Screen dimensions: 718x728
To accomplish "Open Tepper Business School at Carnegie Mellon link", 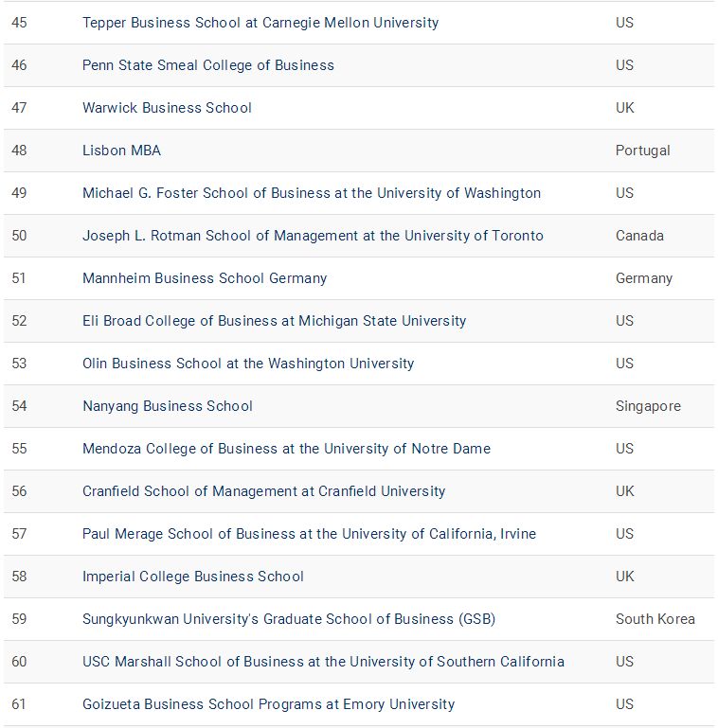I will tap(260, 23).
